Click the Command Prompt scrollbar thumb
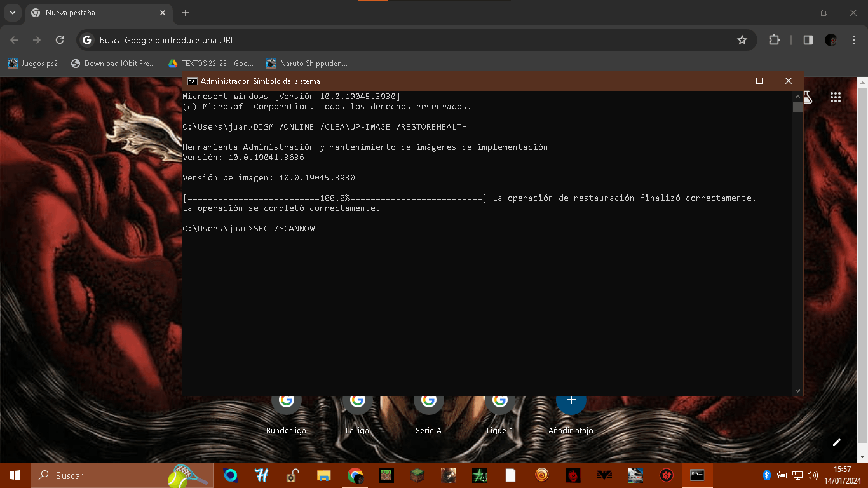 coord(797,107)
